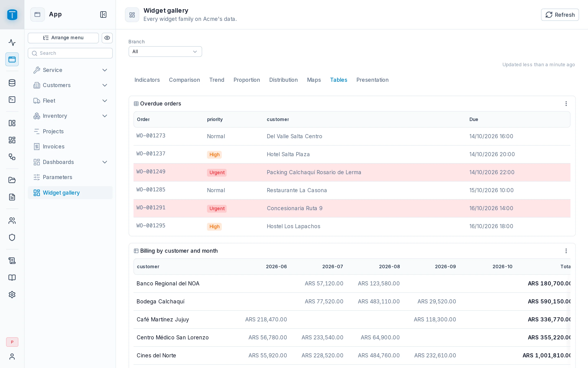Open the database icon in the left rail
588x368 pixels.
(12, 83)
